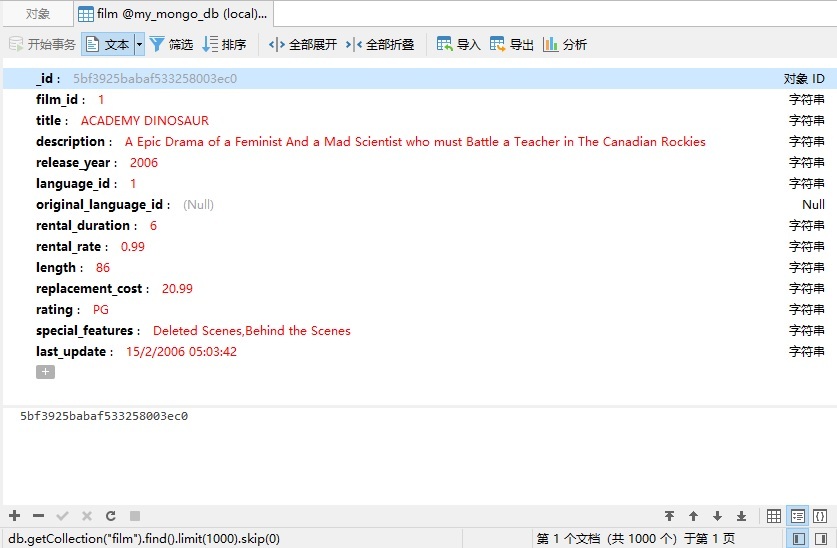Click the 开始事务 begin transaction button
Screen dimensions: 837x548
(x=43, y=44)
